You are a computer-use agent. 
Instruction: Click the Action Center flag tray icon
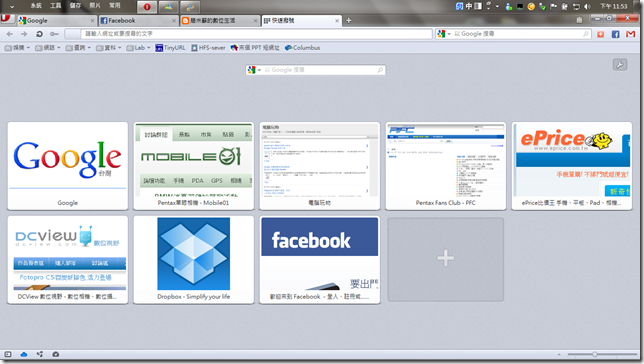(553, 6)
